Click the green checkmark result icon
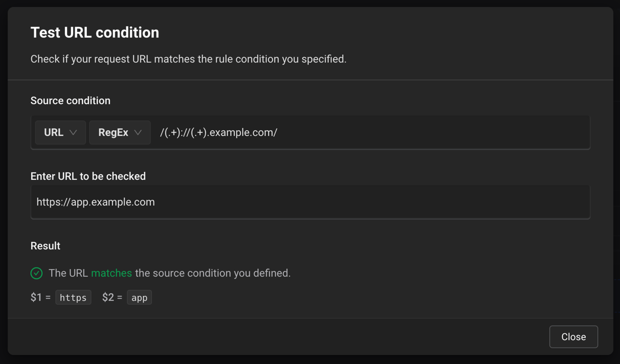620x364 pixels. pos(37,273)
